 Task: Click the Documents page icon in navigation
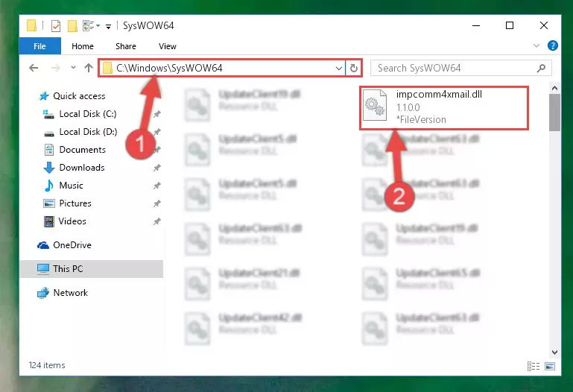point(49,150)
